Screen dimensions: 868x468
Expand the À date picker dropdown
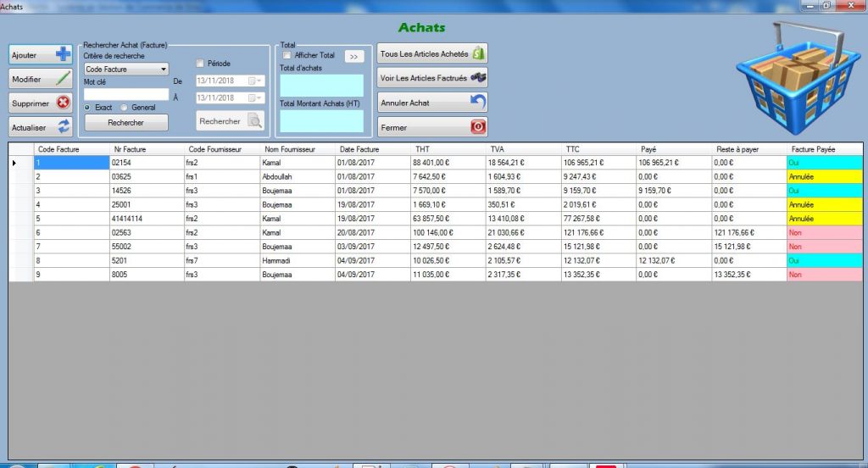coord(257,98)
